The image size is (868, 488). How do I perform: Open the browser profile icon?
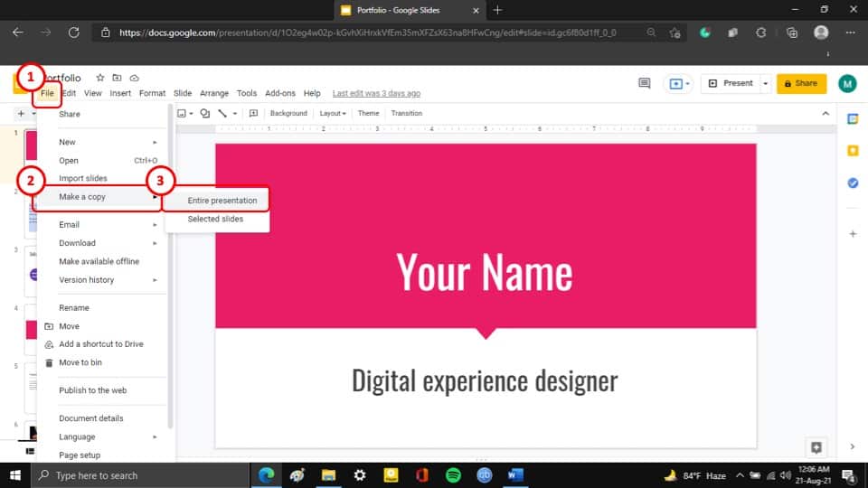tap(821, 33)
